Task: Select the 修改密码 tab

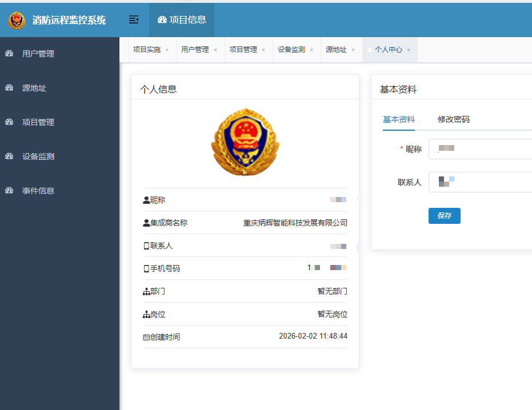Action: 453,119
